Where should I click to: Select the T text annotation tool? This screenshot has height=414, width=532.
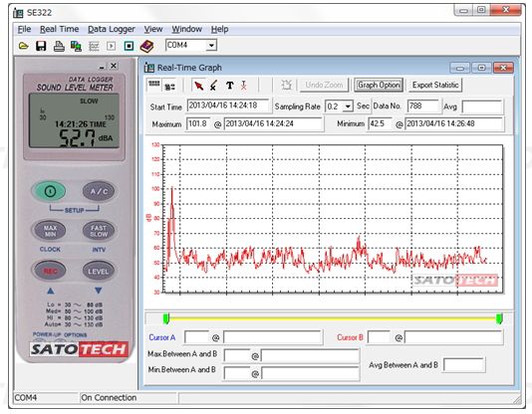click(230, 86)
